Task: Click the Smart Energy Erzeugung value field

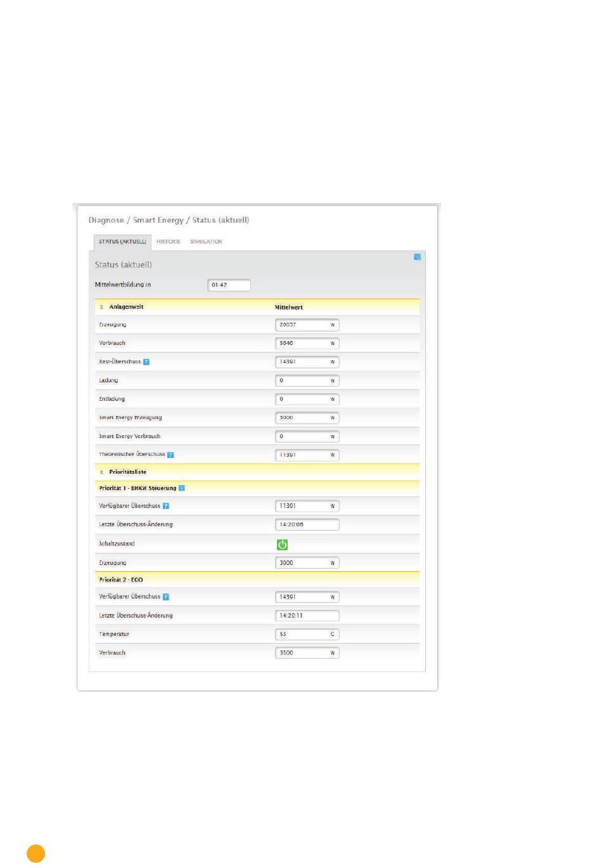Action: point(307,418)
